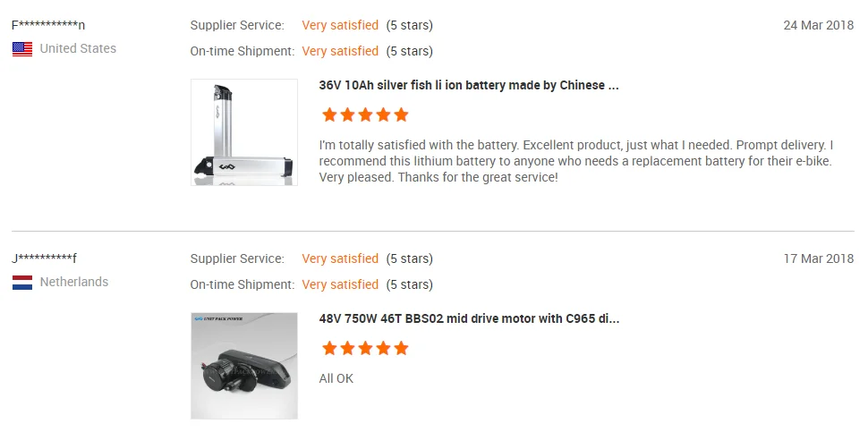Open the 36V 10Ah silver fish battery link
This screenshot has height=432, width=868.
(x=469, y=86)
